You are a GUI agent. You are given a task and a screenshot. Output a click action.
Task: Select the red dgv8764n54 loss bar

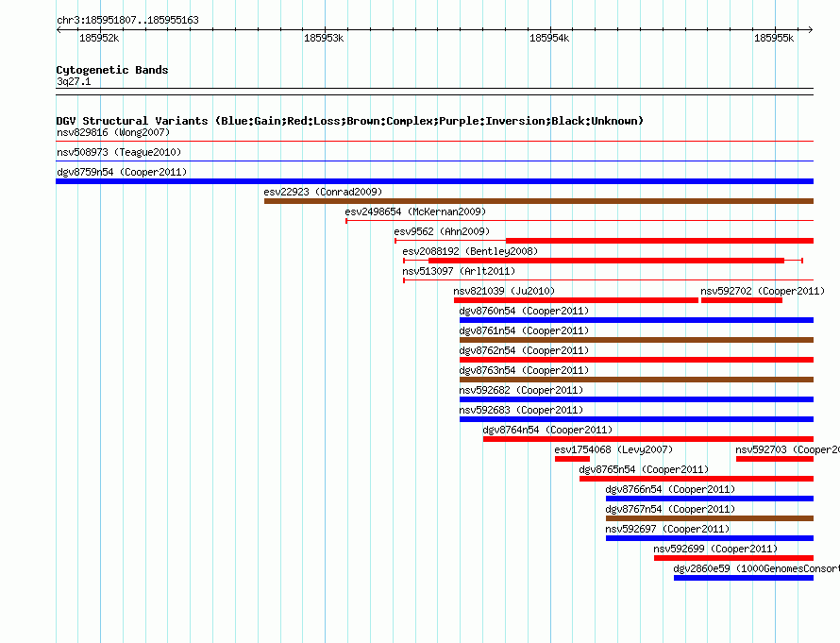click(x=648, y=439)
